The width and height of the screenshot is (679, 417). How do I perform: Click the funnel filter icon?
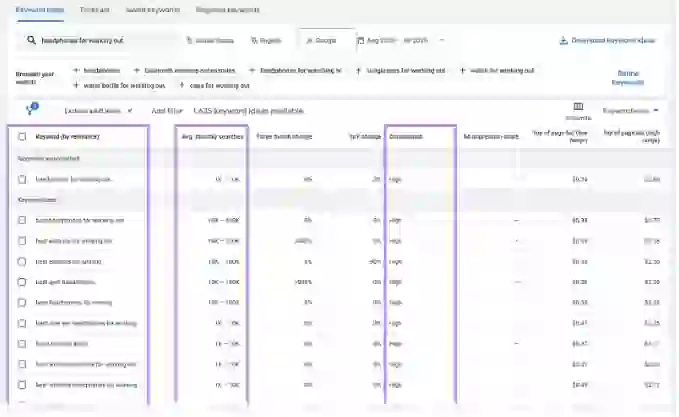[30, 109]
